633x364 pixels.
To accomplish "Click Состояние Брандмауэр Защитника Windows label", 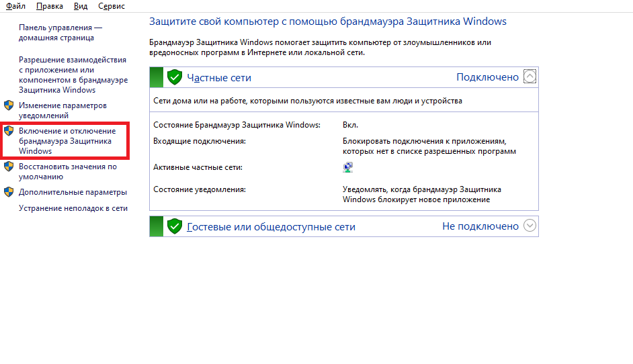I will [x=237, y=125].
